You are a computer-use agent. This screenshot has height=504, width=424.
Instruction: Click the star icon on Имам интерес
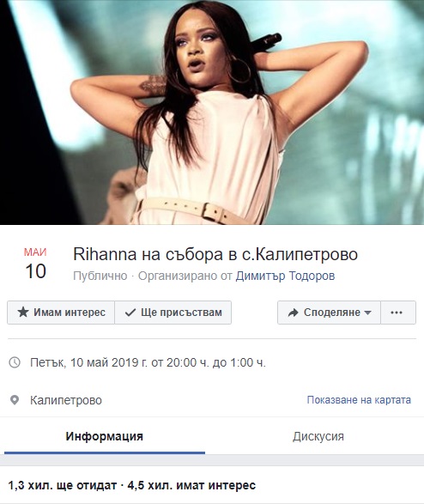23,313
